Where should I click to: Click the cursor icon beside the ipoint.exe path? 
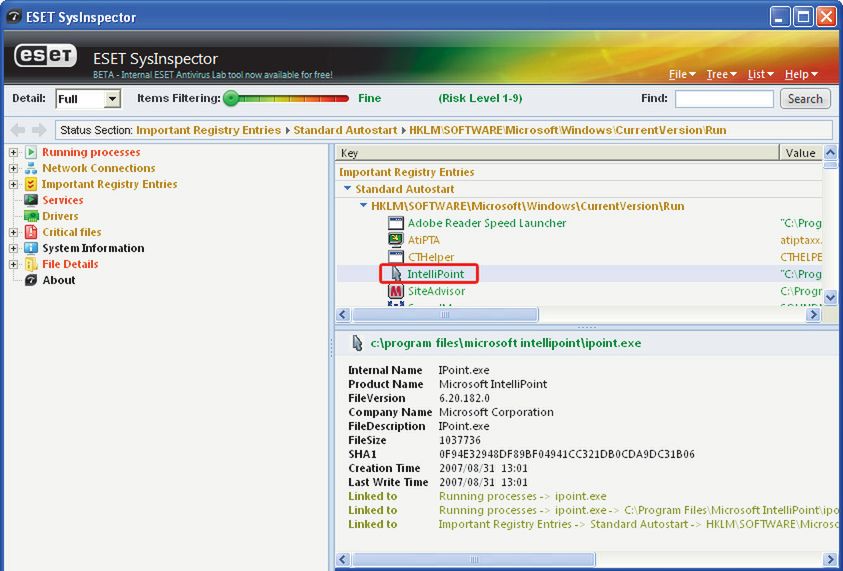pos(356,343)
